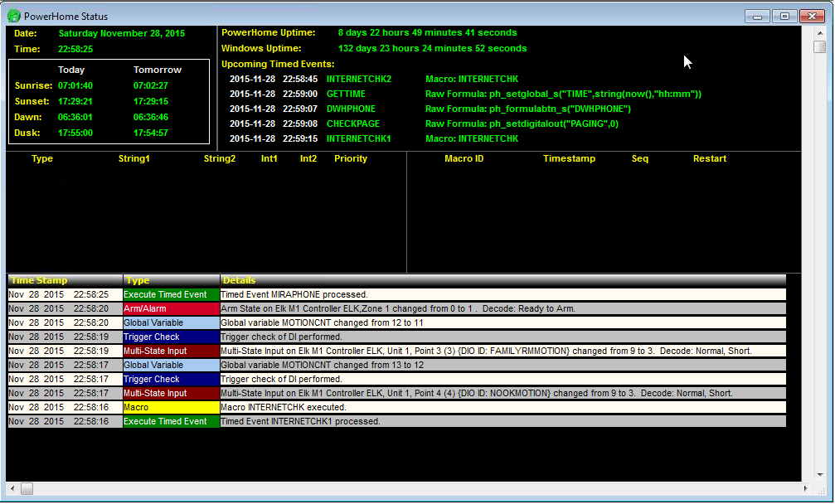Screen dimensions: 835x504
Task: Select the CHECKPAGE timed event
Action: [352, 124]
